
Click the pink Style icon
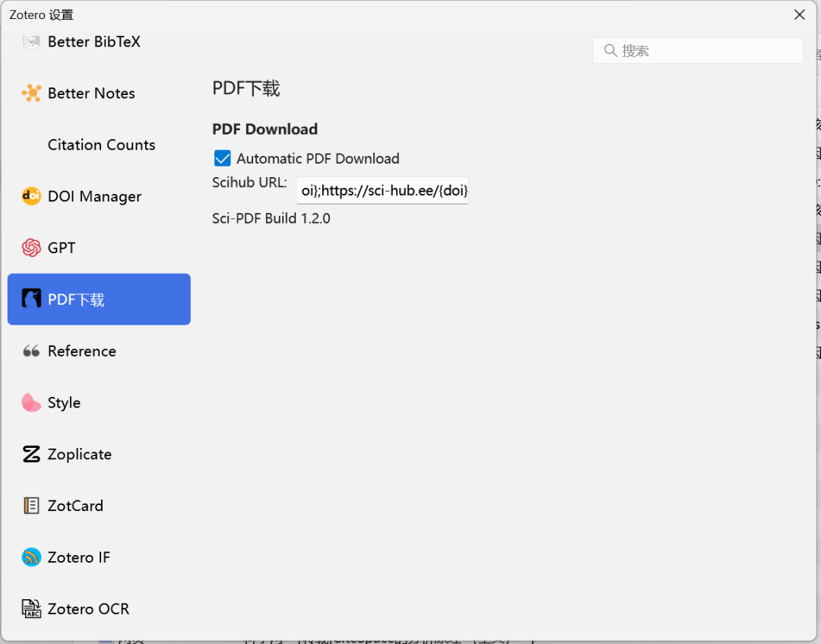[31, 403]
